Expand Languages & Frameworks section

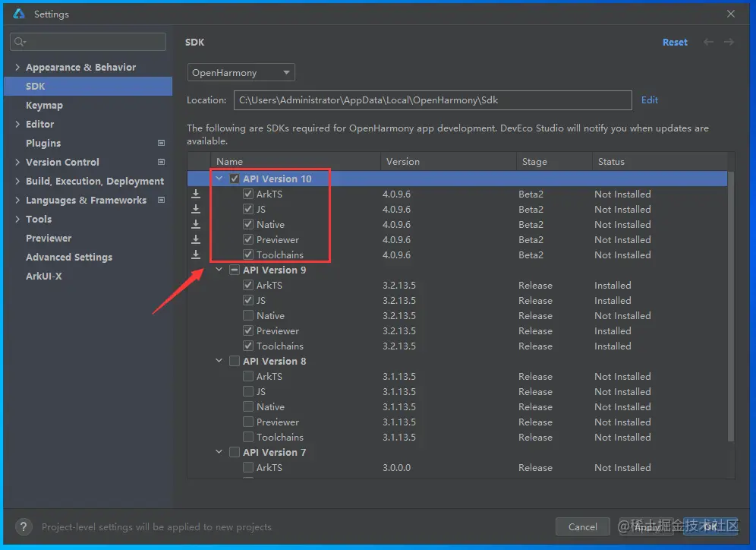click(x=17, y=200)
